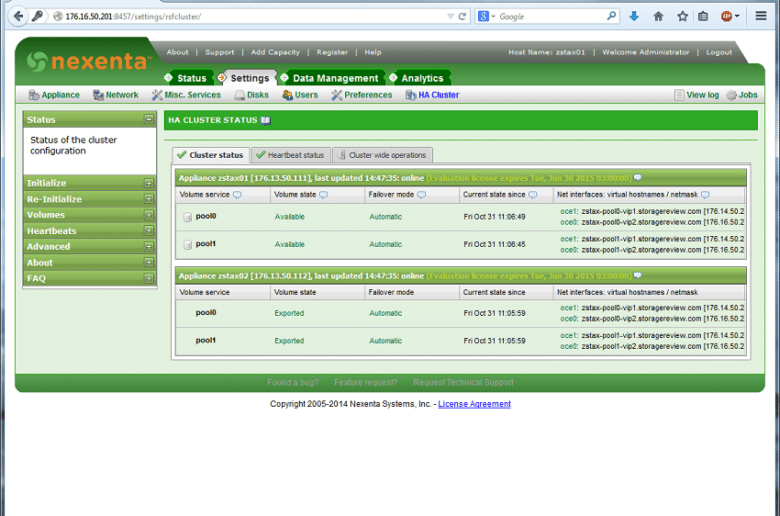Click Status of the cluster configuration text
Image resolution: width=780 pixels, height=516 pixels.
click(x=74, y=145)
